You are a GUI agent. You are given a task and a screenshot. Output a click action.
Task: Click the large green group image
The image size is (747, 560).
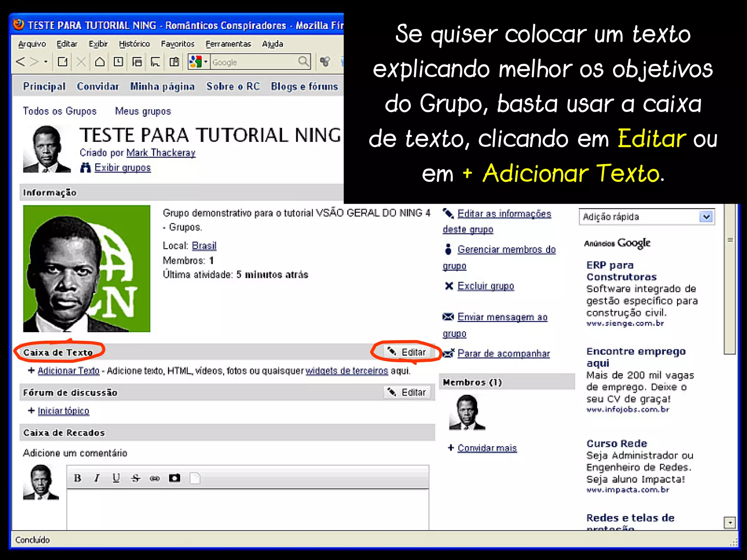(x=87, y=269)
